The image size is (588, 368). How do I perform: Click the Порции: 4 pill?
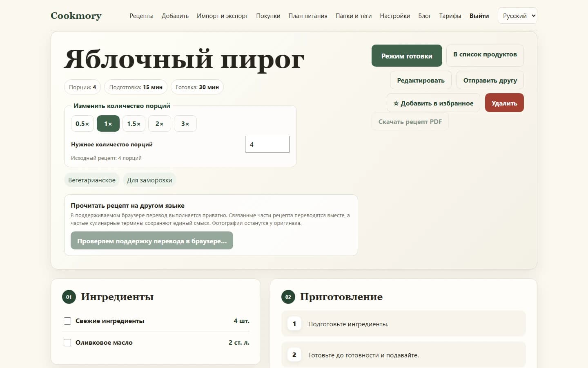[x=82, y=87]
